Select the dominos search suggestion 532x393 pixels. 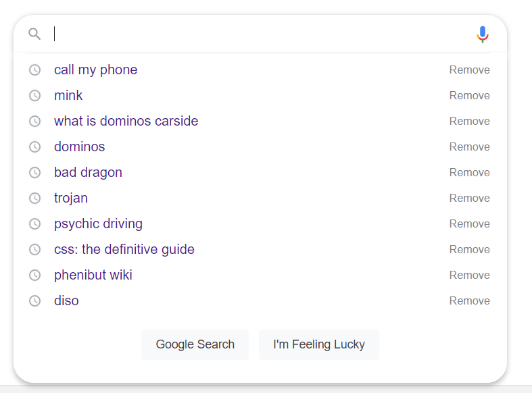[x=80, y=147]
